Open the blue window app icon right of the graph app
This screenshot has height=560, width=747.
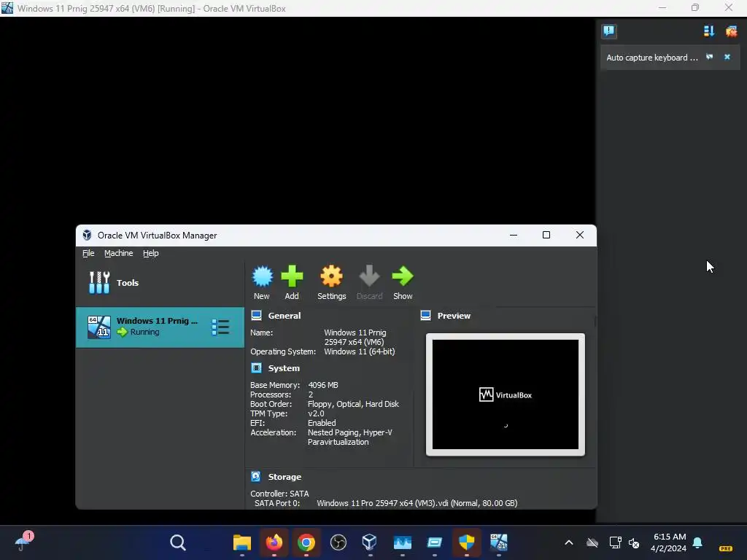(x=435, y=542)
